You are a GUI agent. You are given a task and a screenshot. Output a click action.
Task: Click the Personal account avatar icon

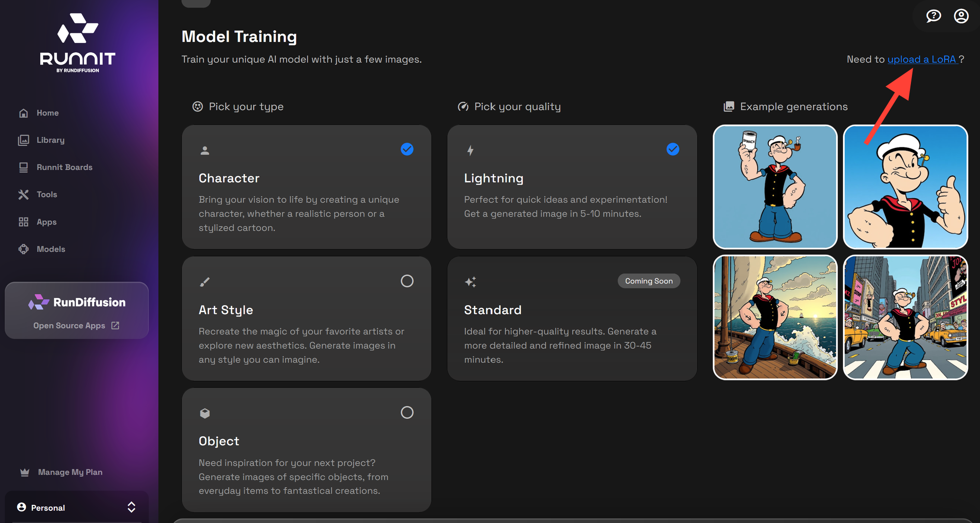[22, 507]
